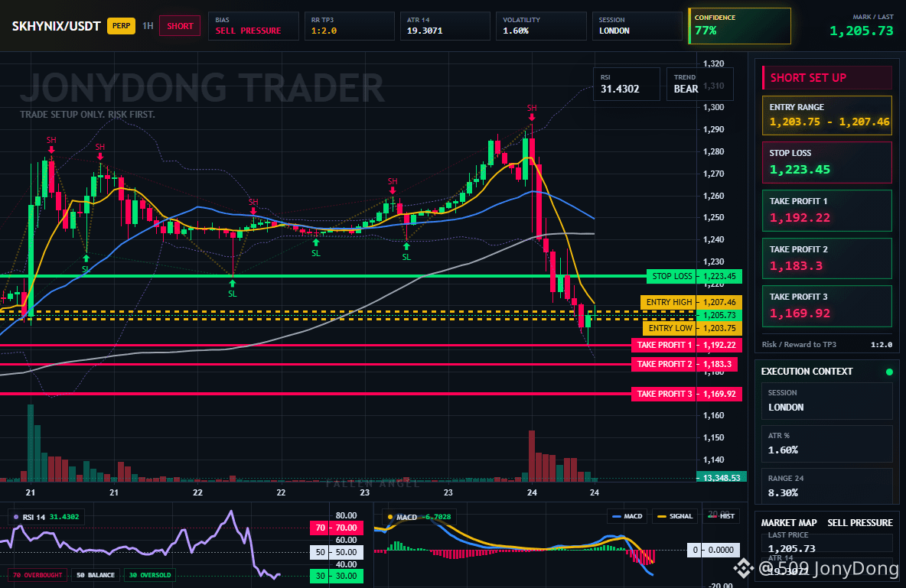Click the red 70.00 RSI level tag

(x=337, y=528)
